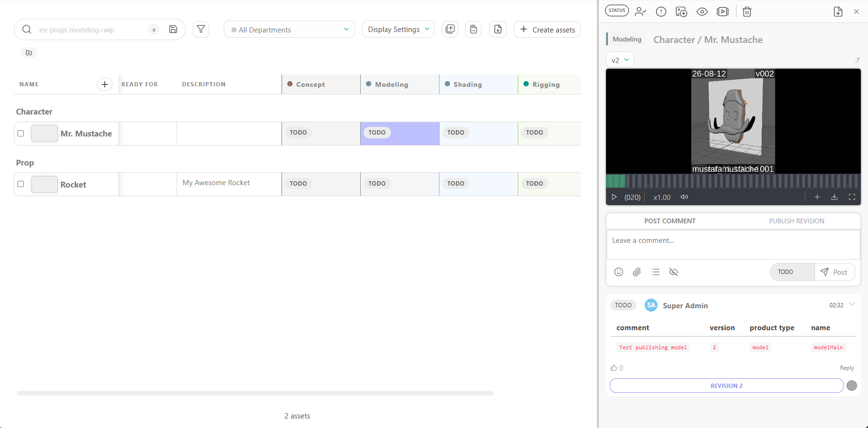Switch to the Publish Revision tab
This screenshot has width=868, height=428.
(796, 221)
